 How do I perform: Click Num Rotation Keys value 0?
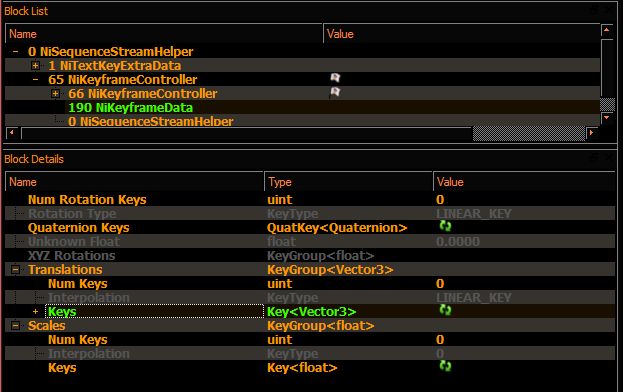pos(440,199)
